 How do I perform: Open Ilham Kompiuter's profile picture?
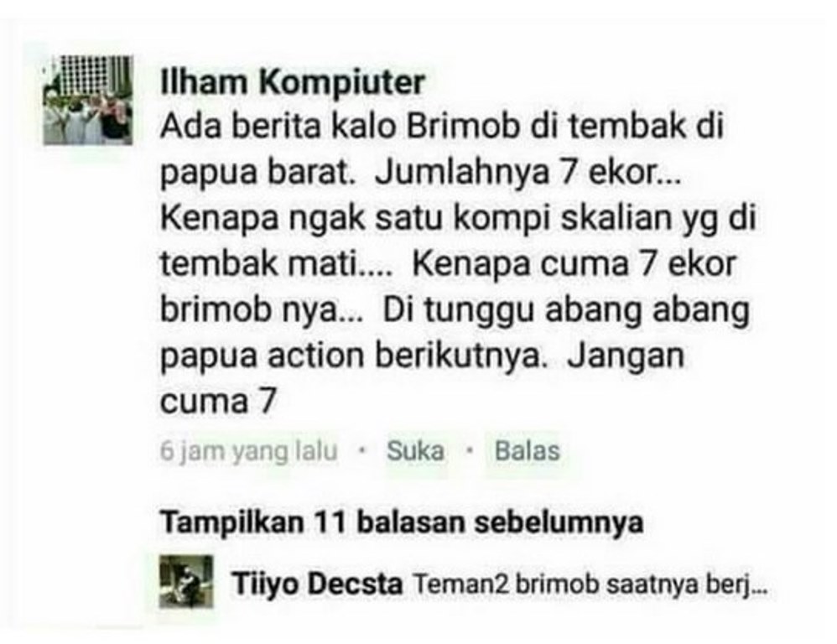tap(88, 100)
